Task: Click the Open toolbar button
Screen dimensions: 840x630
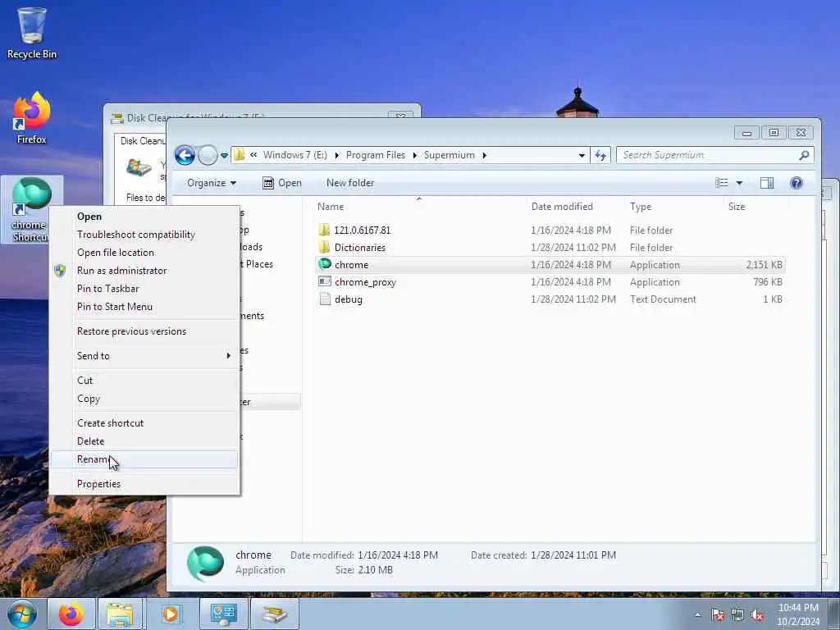Action: coord(282,183)
